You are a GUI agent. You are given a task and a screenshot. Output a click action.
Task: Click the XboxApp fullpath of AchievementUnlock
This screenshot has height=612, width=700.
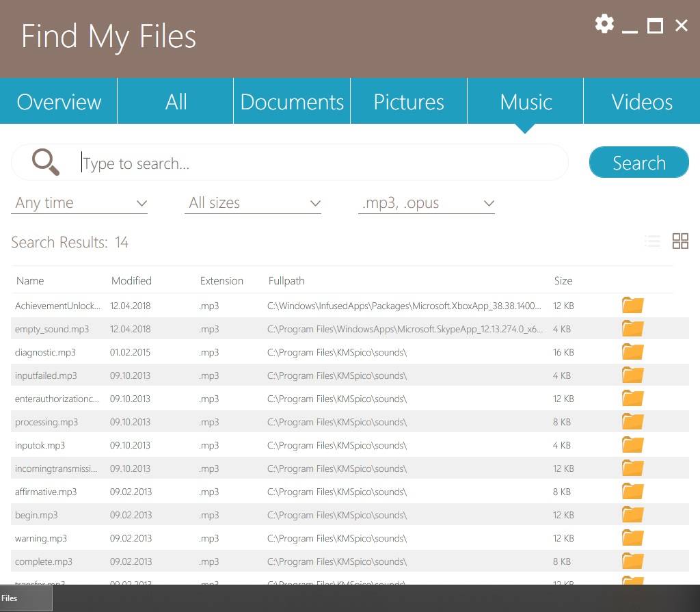404,306
